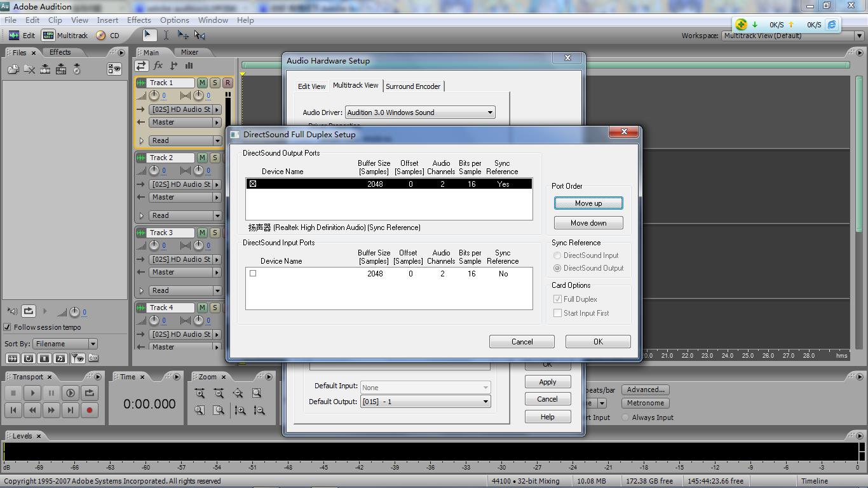Open the Clip menu
The width and height of the screenshot is (868, 488).
click(x=55, y=20)
